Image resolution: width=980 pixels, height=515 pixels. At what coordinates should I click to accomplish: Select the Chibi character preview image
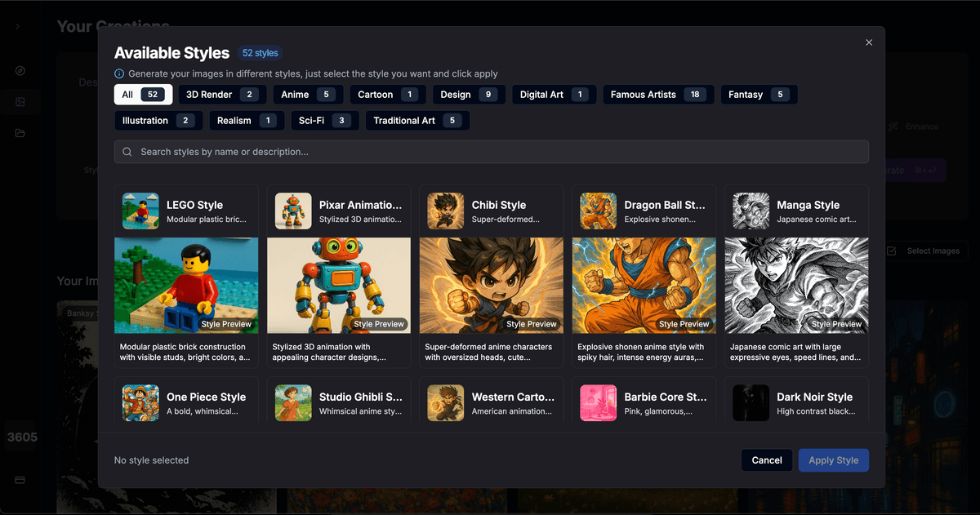click(492, 285)
